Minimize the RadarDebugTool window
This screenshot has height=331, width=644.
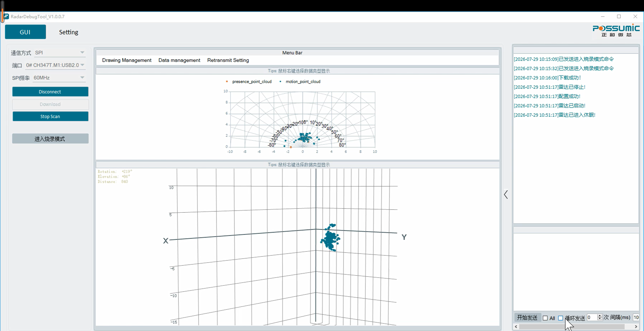pos(603,17)
